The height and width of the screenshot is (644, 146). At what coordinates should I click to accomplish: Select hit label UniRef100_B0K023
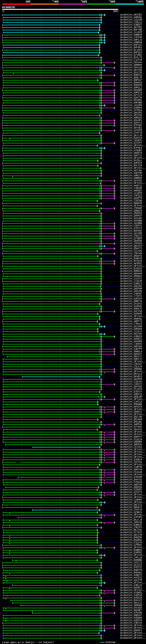click(x=131, y=600)
